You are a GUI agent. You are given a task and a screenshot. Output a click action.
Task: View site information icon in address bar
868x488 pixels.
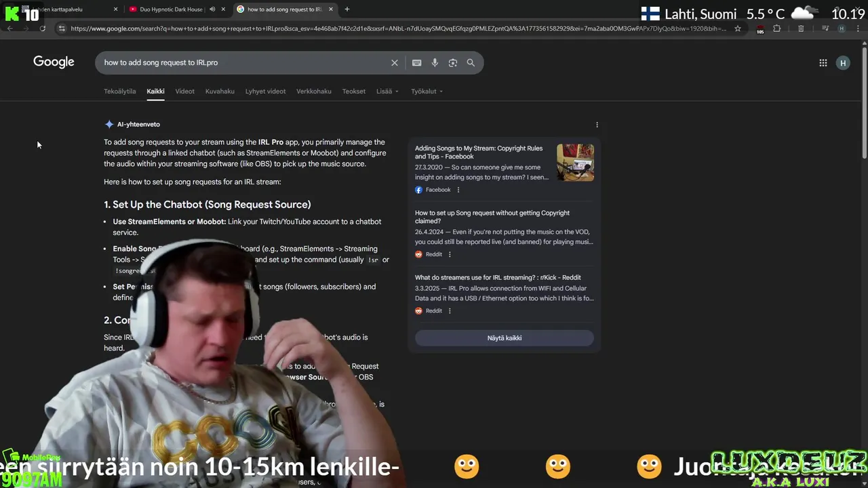[x=62, y=28]
